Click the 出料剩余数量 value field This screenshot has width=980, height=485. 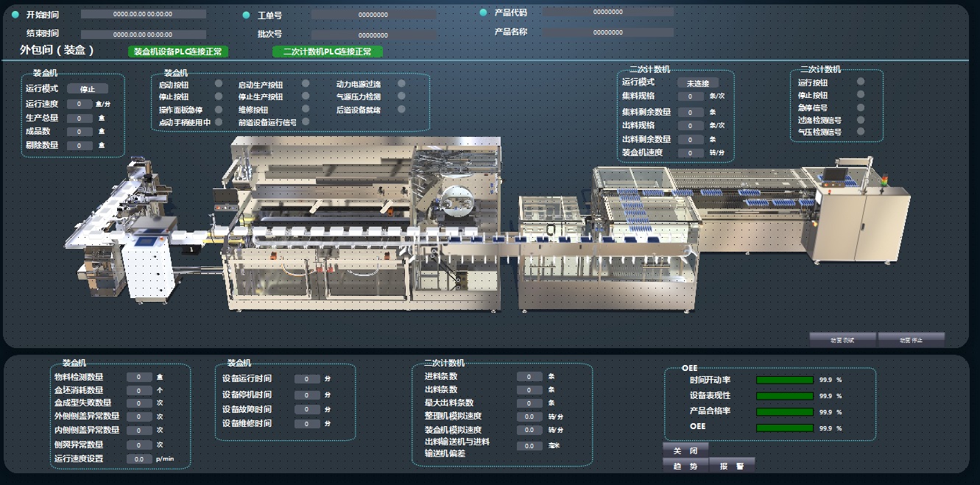(x=691, y=139)
